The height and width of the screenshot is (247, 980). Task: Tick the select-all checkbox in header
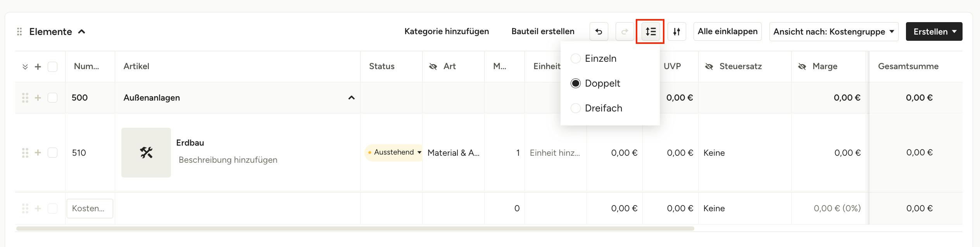pyautogui.click(x=52, y=67)
